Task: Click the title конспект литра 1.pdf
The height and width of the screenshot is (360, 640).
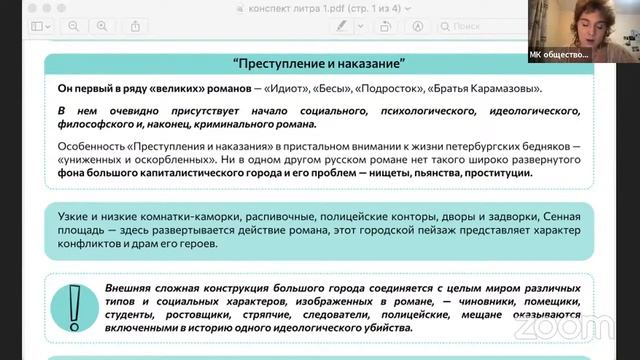Action: pos(296,9)
